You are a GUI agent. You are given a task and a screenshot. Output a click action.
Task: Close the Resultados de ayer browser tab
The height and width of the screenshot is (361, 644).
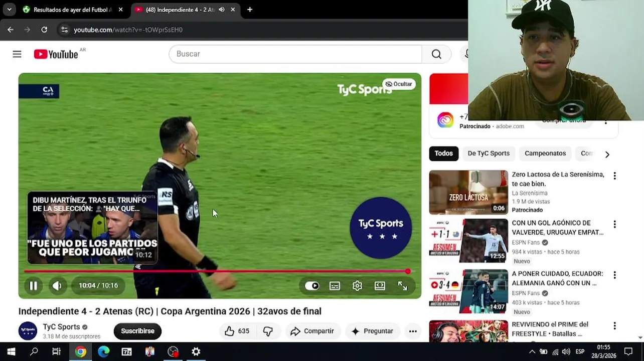point(120,10)
